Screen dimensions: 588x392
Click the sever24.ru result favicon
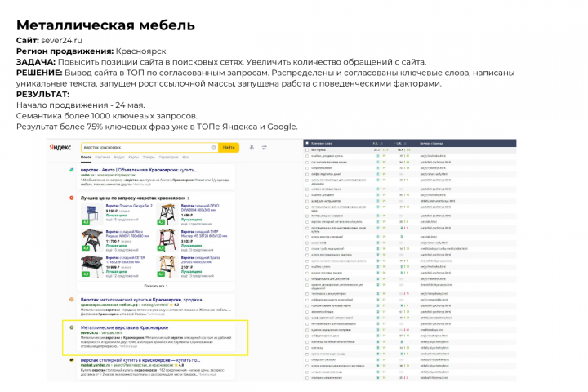pyautogui.click(x=72, y=327)
